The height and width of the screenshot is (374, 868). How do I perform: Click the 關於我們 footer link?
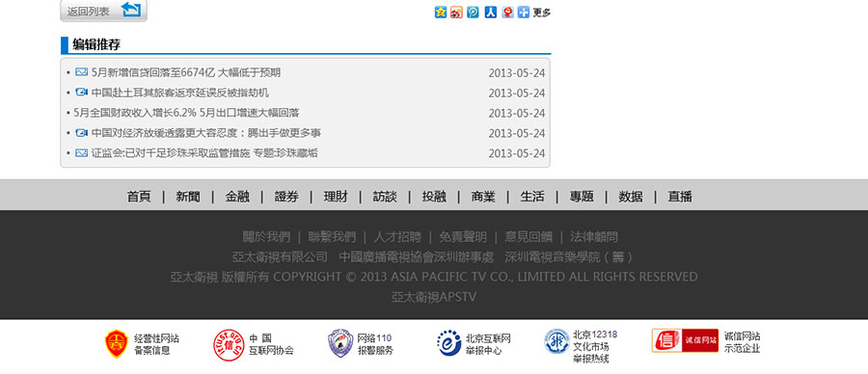pyautogui.click(x=266, y=237)
